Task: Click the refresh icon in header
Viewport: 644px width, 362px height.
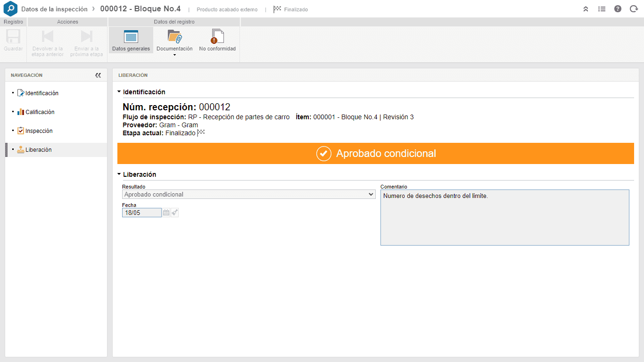Action: pyautogui.click(x=634, y=9)
